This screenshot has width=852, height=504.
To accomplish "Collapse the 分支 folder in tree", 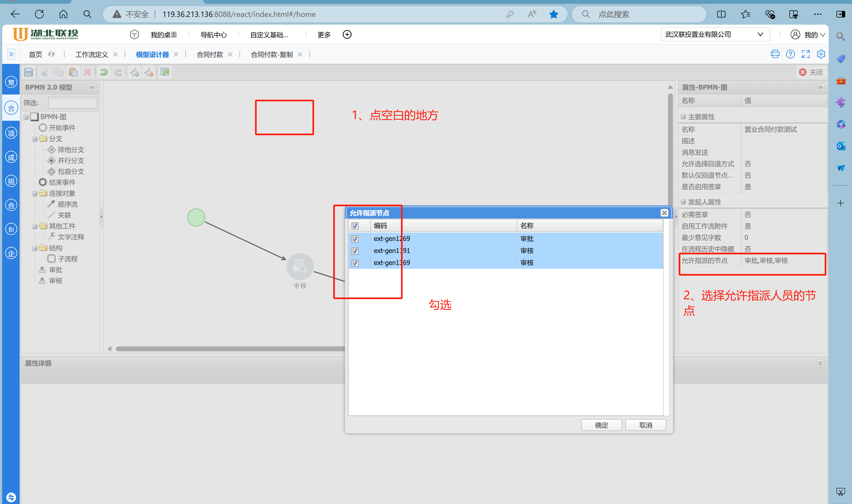I will click(35, 139).
